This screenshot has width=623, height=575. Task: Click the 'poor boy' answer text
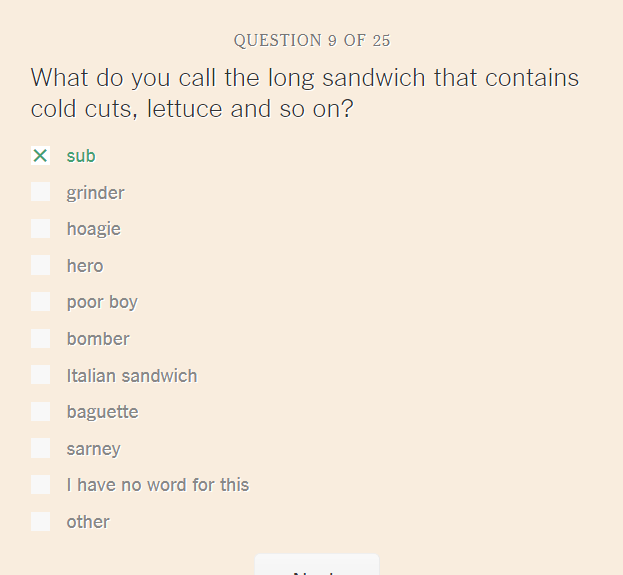click(x=102, y=302)
